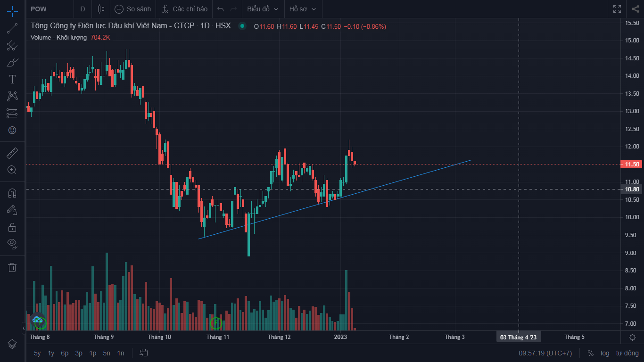Switch to the 1y time range

pos(51,353)
